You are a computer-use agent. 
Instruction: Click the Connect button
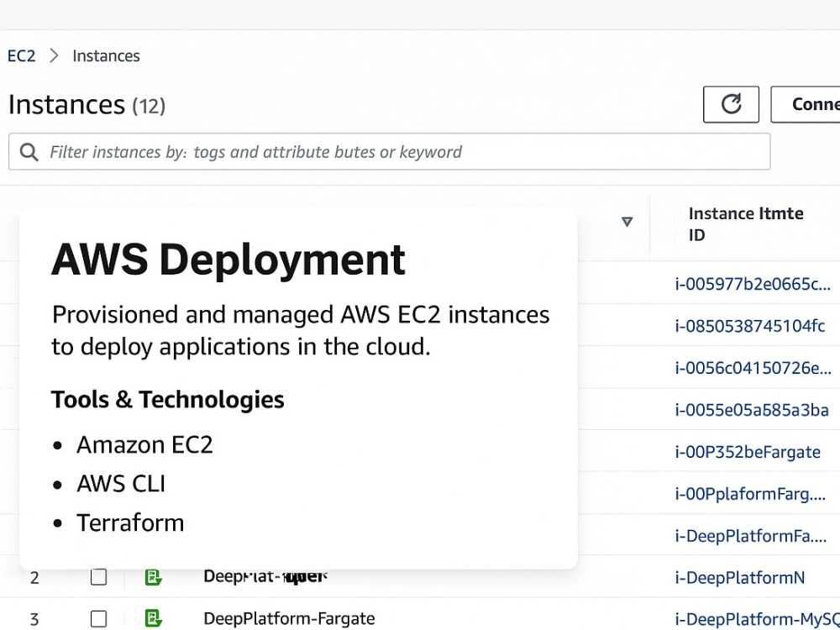point(806,104)
